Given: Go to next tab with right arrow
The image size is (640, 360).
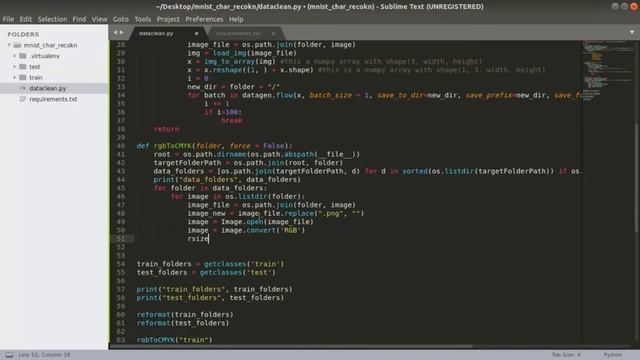Looking at the screenshot, I should point(122,33).
